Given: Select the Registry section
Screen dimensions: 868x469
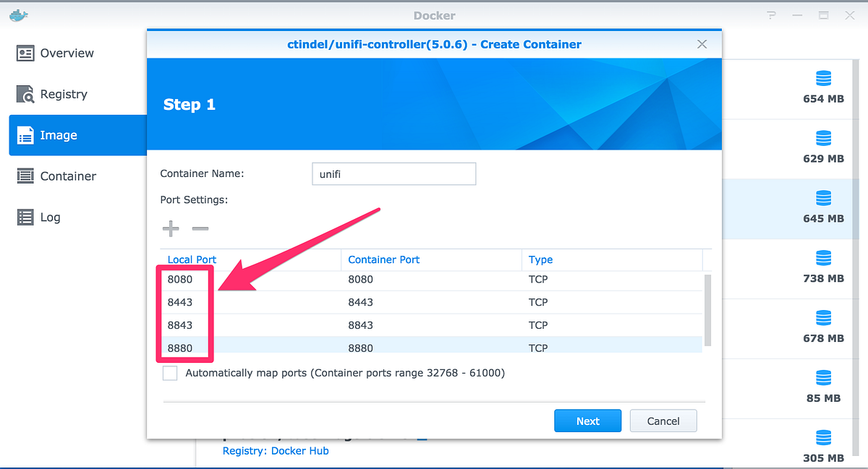Looking at the screenshot, I should coord(64,94).
